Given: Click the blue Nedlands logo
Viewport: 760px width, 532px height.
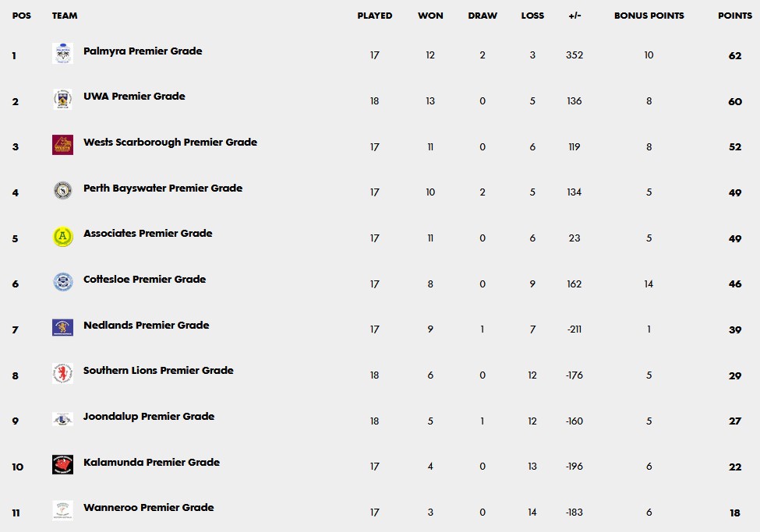Looking at the screenshot, I should (x=62, y=327).
